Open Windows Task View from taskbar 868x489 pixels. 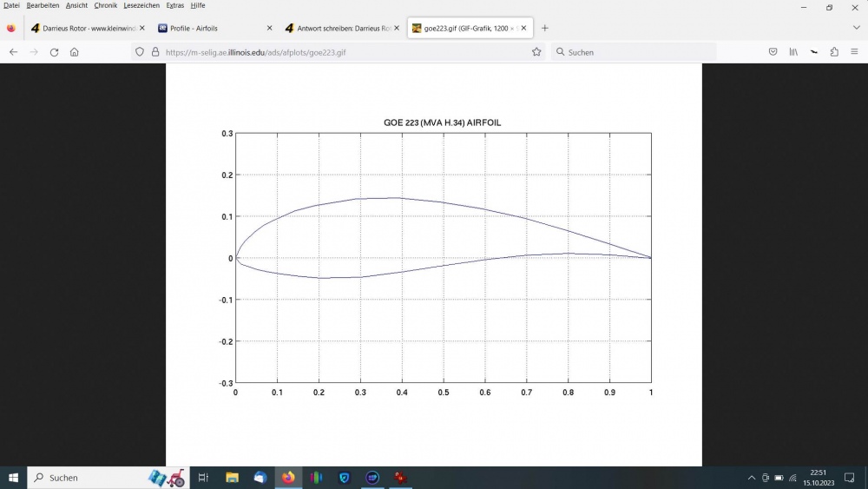click(x=203, y=478)
